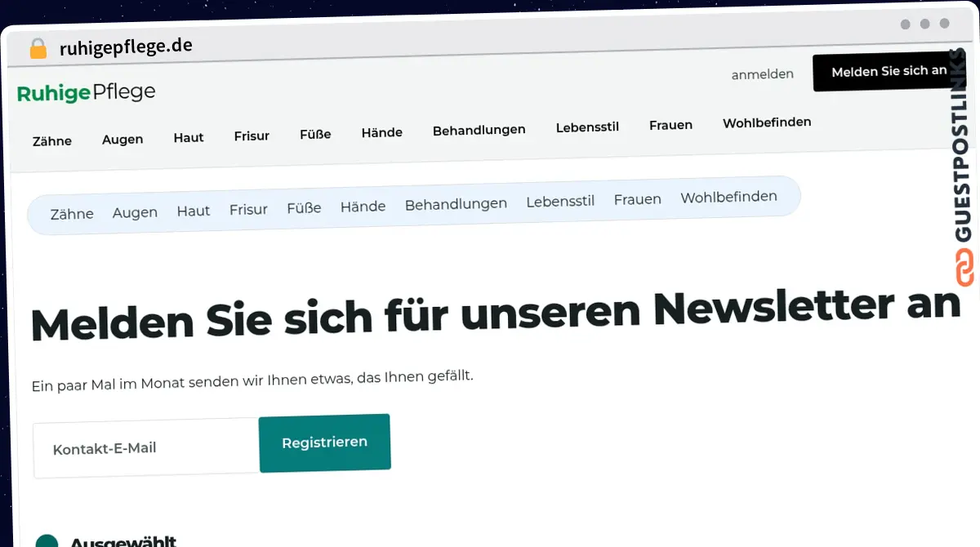Open Behandlungen in the top navigation menu
The width and height of the screenshot is (980, 547).
coord(479,130)
